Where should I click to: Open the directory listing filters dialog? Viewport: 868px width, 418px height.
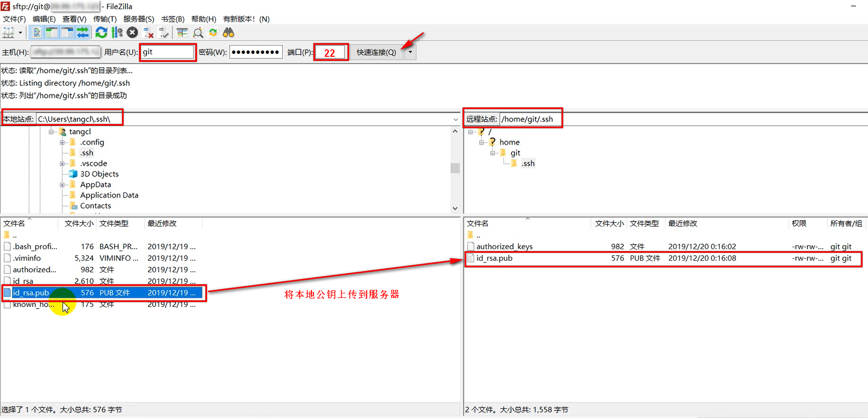[x=182, y=33]
